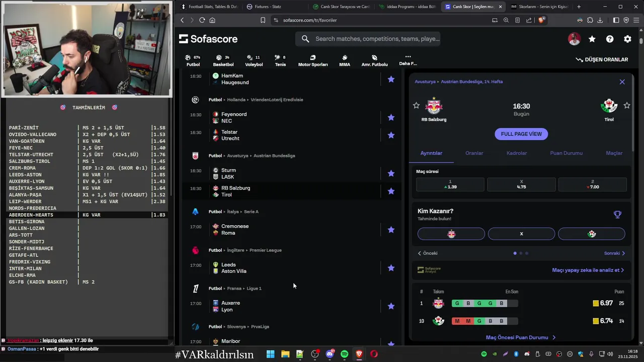The image size is (644, 362).
Task: Go to browser home page
Action: pos(212,20)
